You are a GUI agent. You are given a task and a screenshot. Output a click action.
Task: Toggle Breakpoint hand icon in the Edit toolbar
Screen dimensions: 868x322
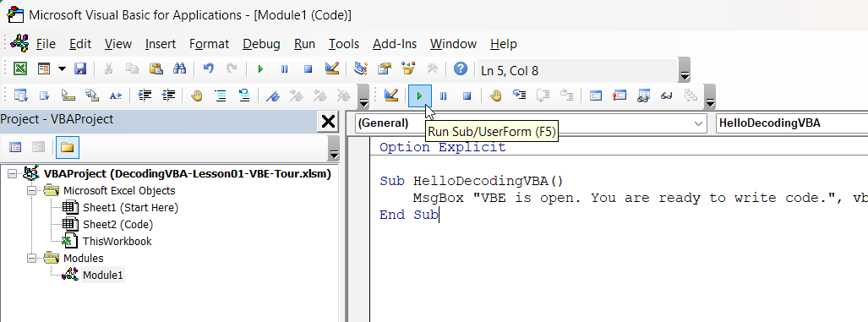pos(197,96)
